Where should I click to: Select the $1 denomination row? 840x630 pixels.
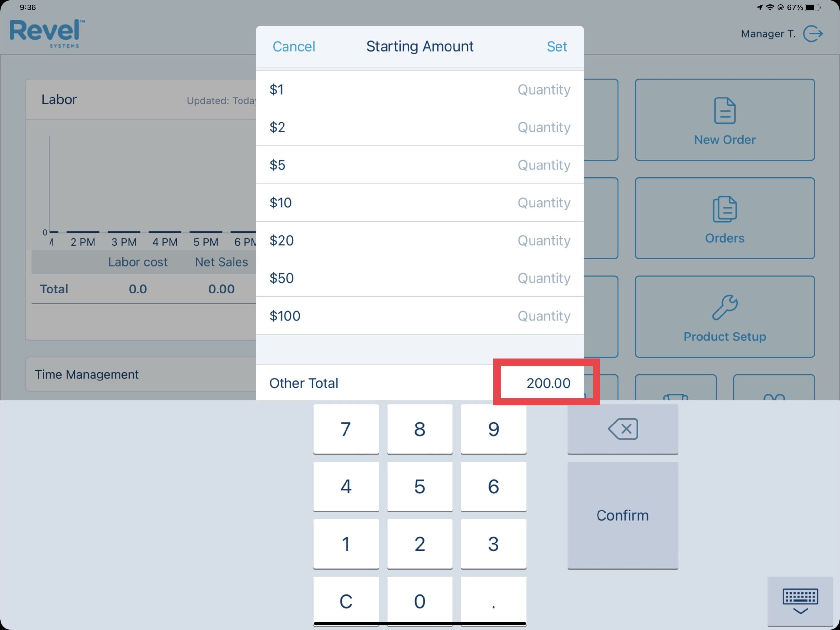(420, 89)
